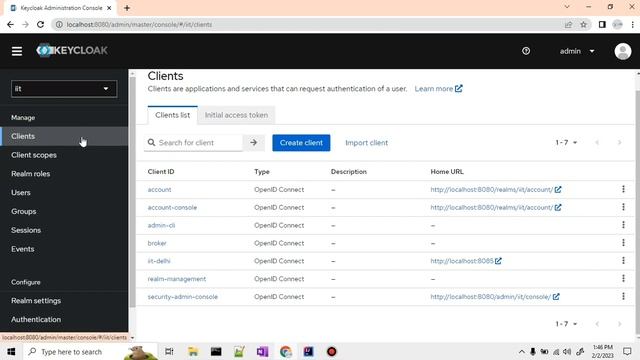Click the Keycloak logo
Image resolution: width=640 pixels, height=360 pixels.
click(x=72, y=51)
